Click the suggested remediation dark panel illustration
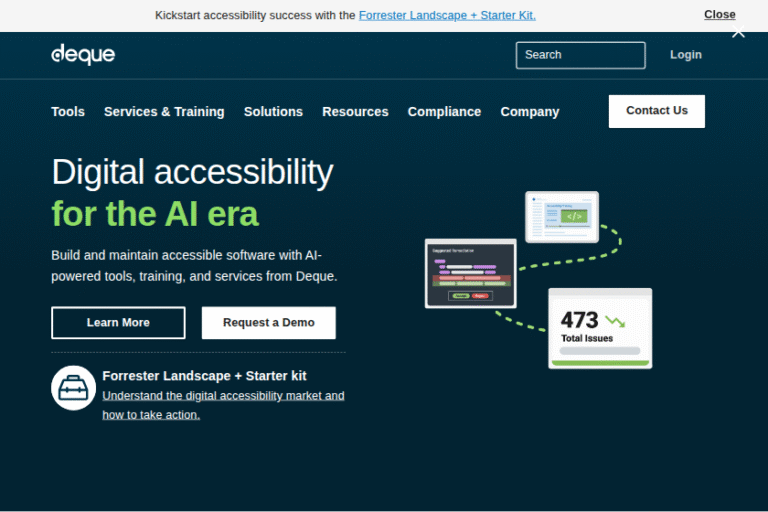768x512 pixels. [x=470, y=273]
